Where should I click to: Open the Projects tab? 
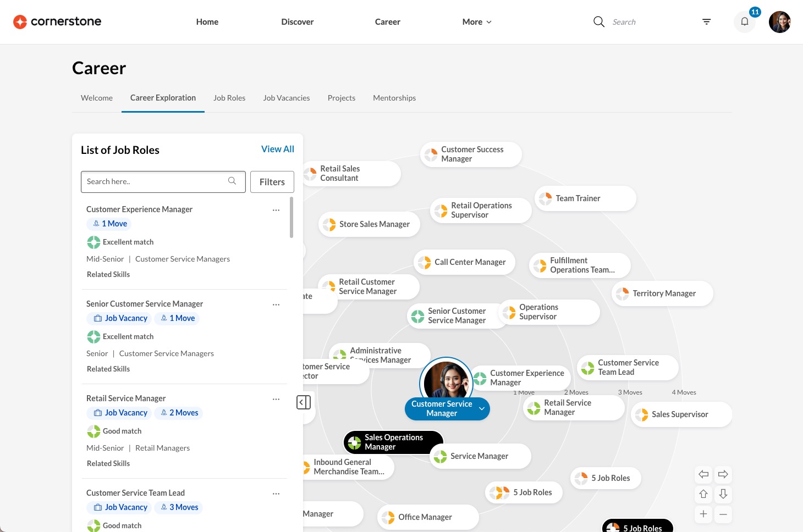(x=342, y=98)
